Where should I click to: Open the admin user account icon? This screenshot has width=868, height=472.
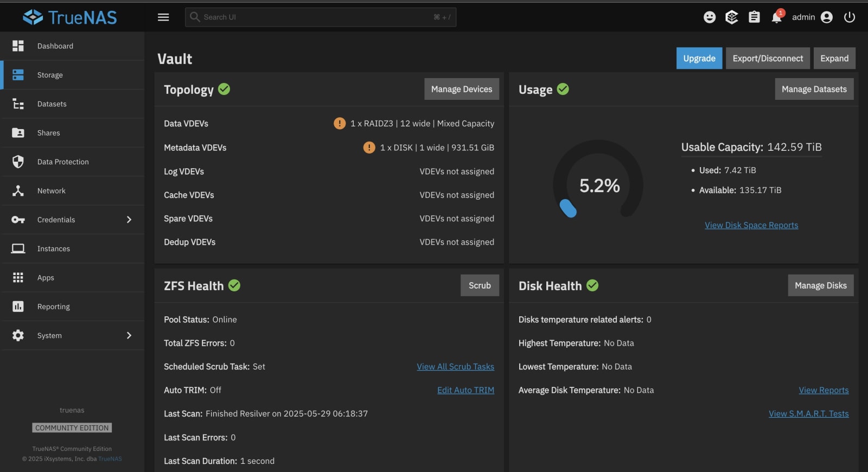coord(827,17)
